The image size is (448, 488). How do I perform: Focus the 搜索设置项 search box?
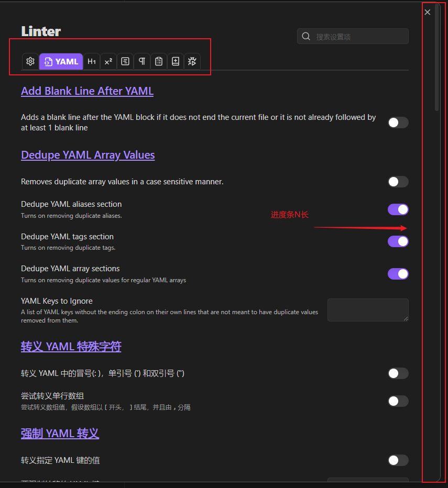(x=353, y=37)
